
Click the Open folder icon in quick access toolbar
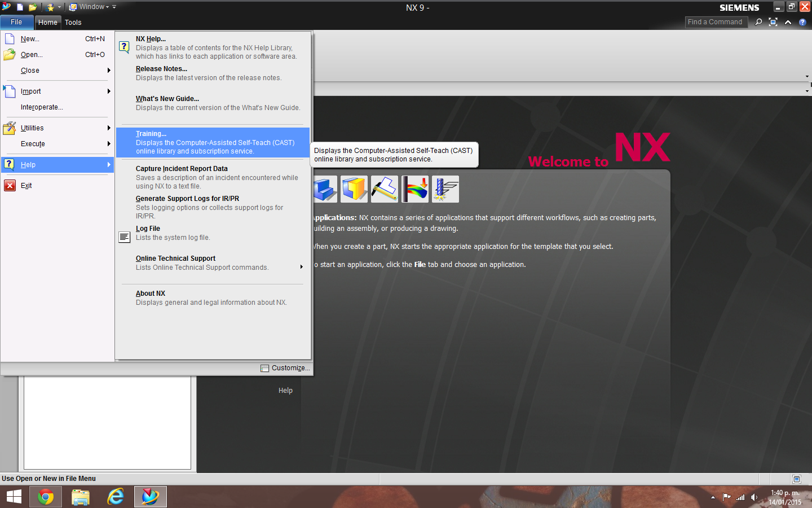pos(33,7)
